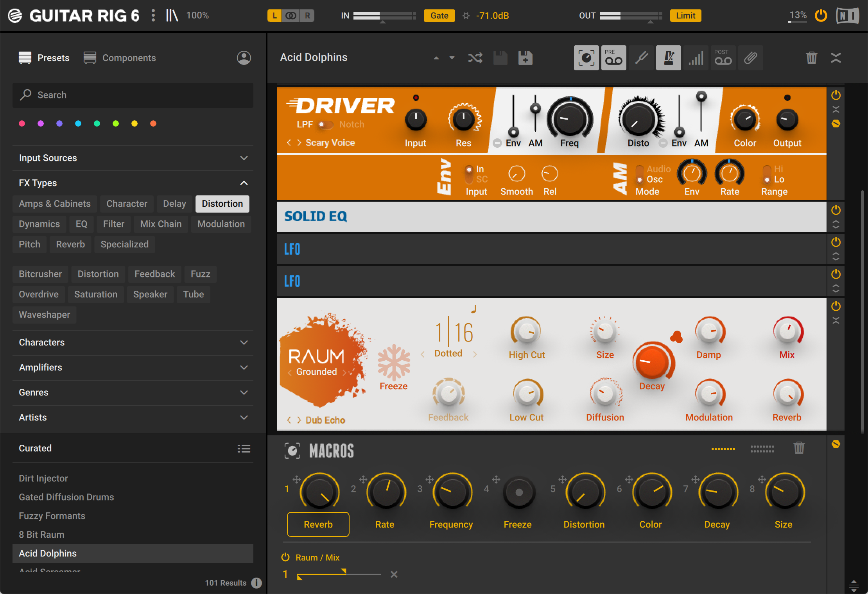Click the Save As New preset icon
Screen dimensions: 868x594
pyautogui.click(x=525, y=58)
